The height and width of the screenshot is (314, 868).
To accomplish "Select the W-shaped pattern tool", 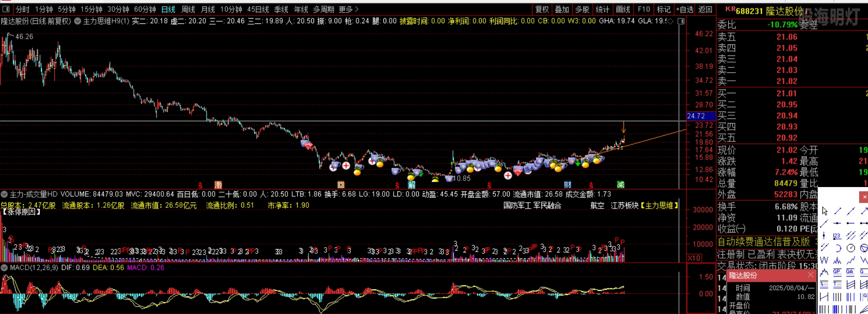I will [x=824, y=260].
